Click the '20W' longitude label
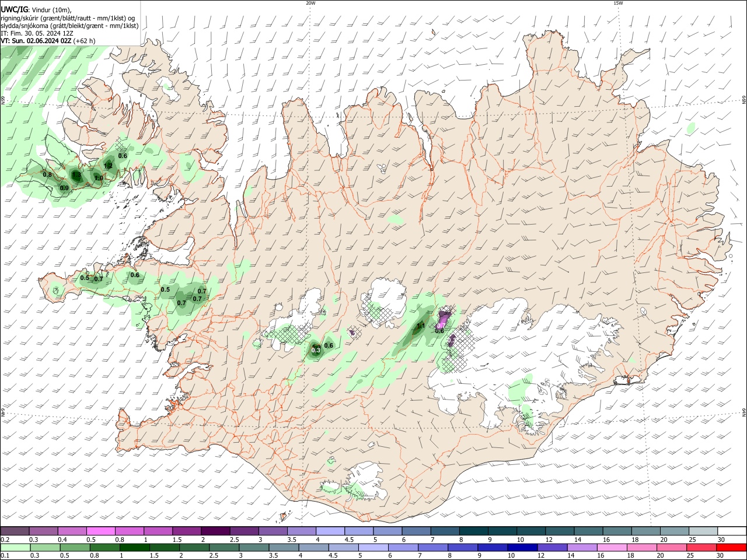Screen dimensions: 747x560 point(310,3)
